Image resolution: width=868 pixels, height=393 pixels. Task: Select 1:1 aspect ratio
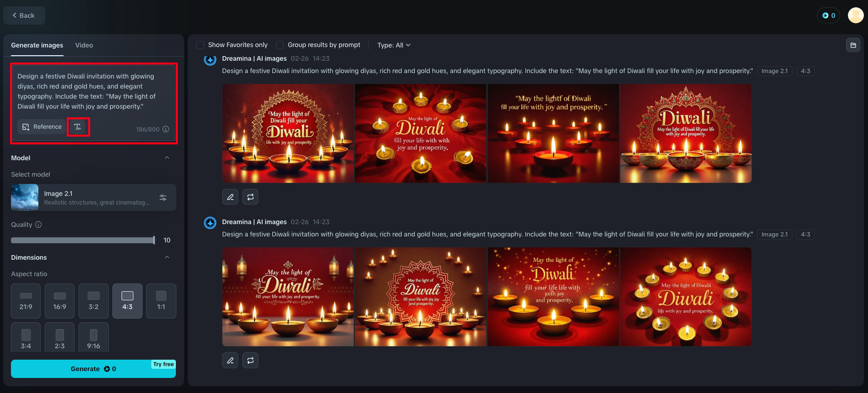pos(161,301)
